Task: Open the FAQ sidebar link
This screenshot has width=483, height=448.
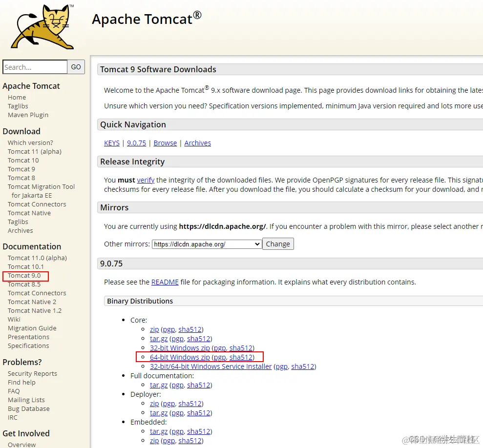Action: (x=14, y=391)
